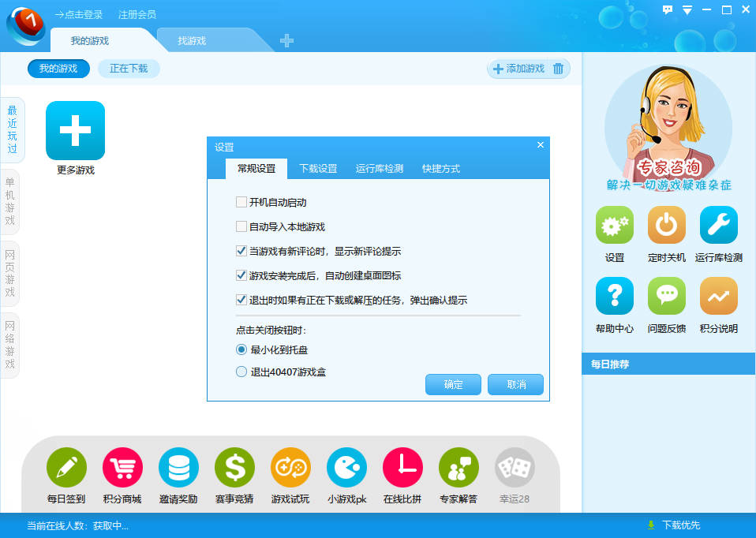
Task: Open the 帮助中心 question mark icon
Action: tap(614, 296)
